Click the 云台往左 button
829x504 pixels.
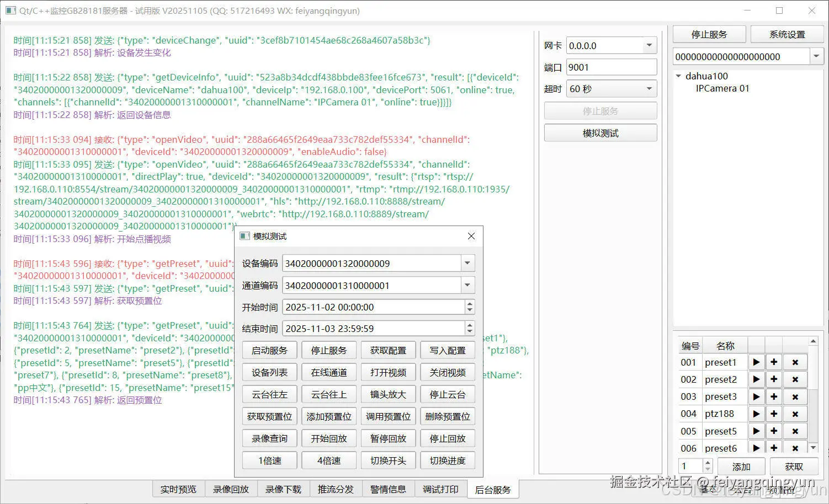pos(269,394)
